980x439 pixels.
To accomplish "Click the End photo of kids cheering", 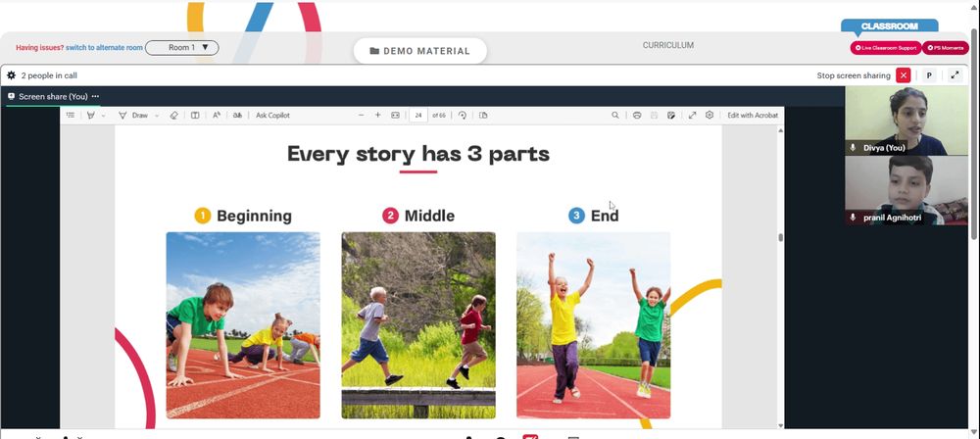I will click(593, 325).
